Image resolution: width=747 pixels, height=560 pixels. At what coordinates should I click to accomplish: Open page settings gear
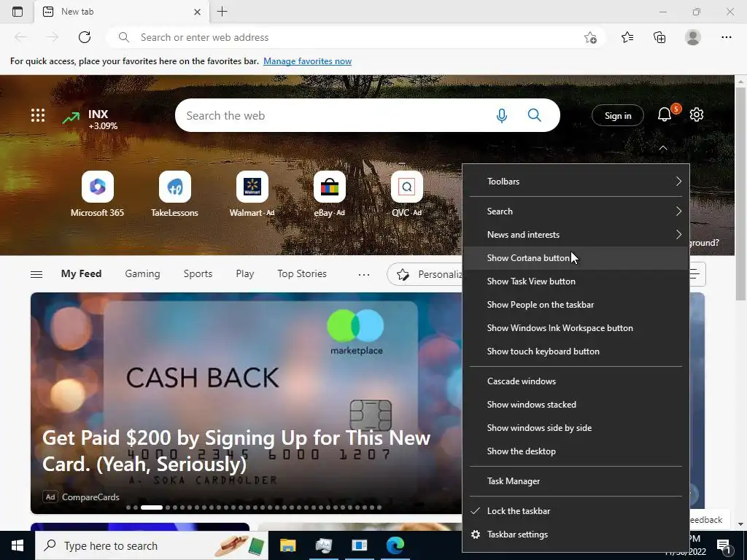tap(697, 114)
